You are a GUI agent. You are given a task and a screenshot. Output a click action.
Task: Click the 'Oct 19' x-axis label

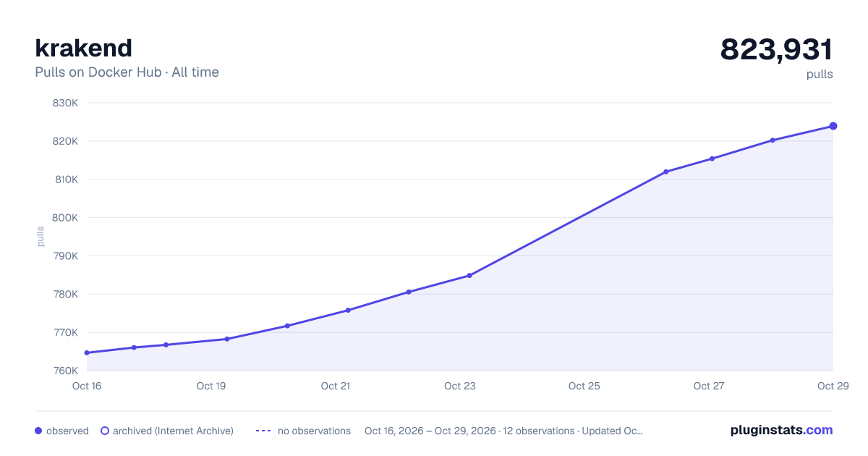pos(211,386)
